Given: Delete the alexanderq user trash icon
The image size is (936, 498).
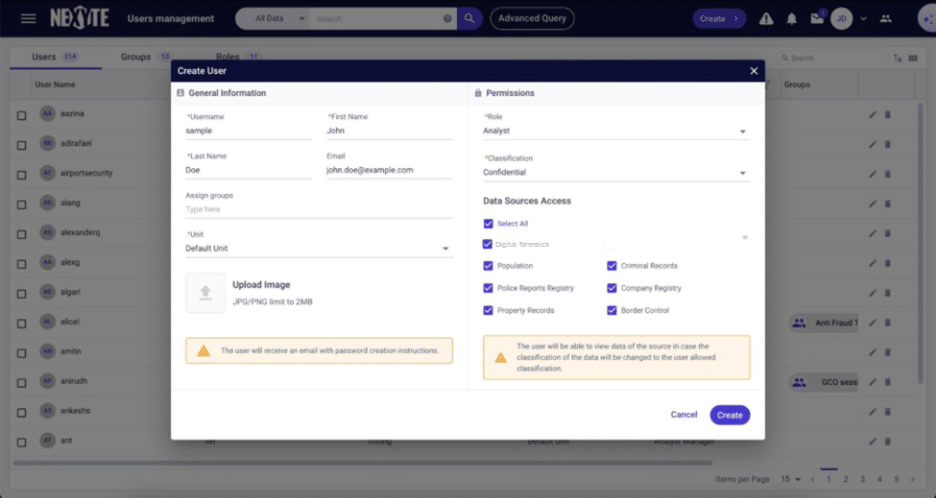Looking at the screenshot, I should tap(888, 233).
